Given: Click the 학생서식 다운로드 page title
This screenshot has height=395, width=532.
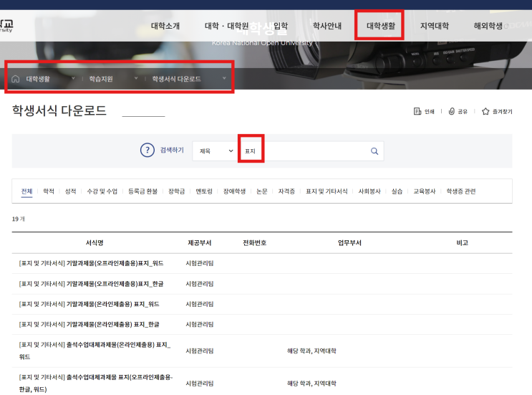Looking at the screenshot, I should click(x=59, y=110).
